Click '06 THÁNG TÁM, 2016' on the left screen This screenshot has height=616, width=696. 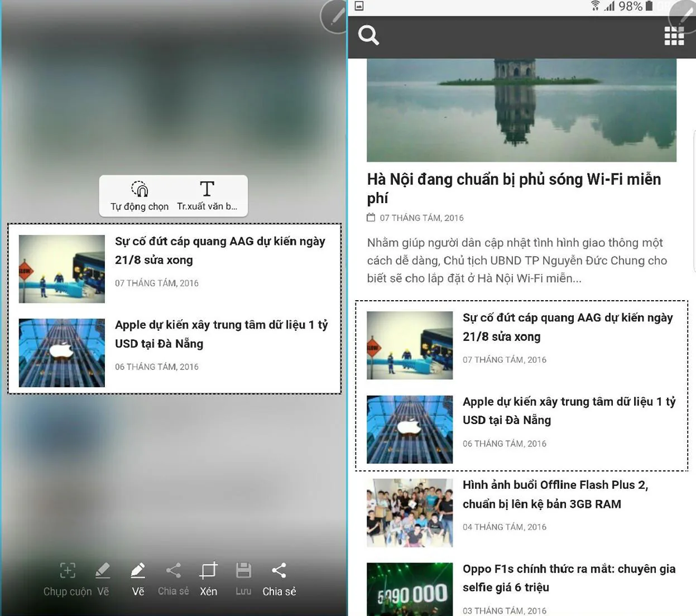pos(157,367)
